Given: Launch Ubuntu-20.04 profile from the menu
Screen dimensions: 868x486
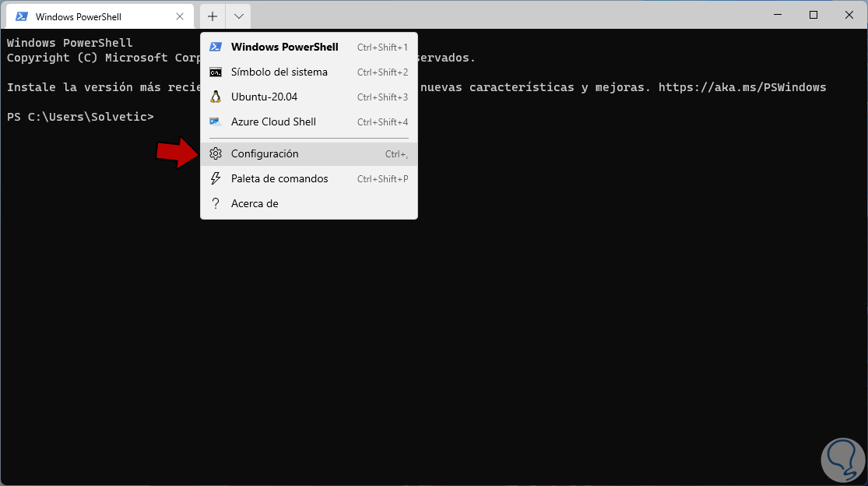Looking at the screenshot, I should pos(264,97).
